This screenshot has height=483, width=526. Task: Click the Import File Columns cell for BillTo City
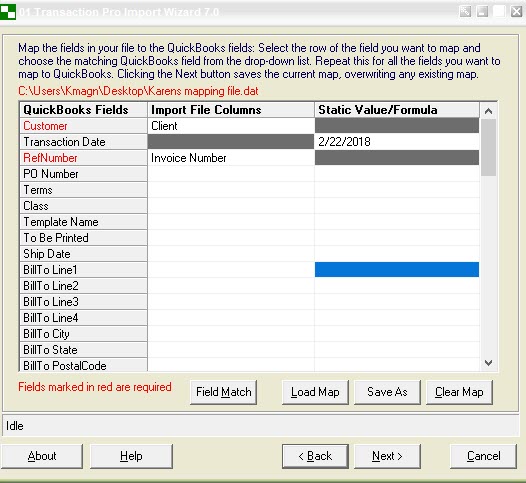(231, 334)
